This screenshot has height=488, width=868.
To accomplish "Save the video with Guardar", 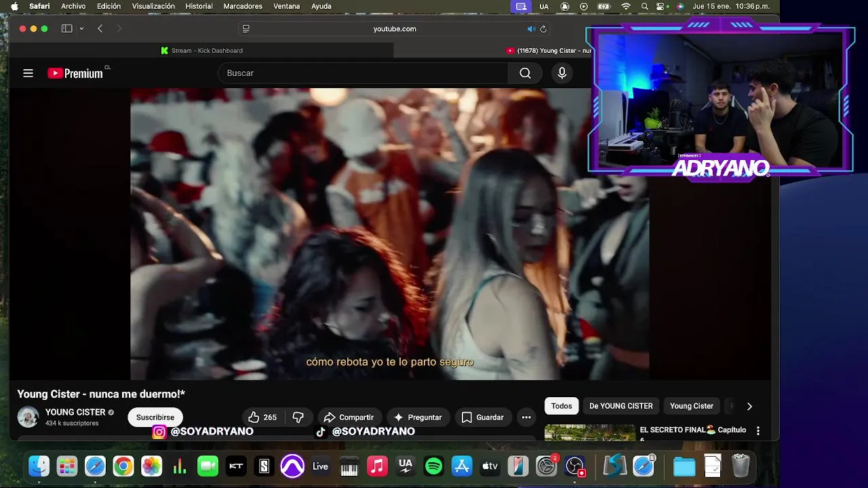I will click(482, 418).
